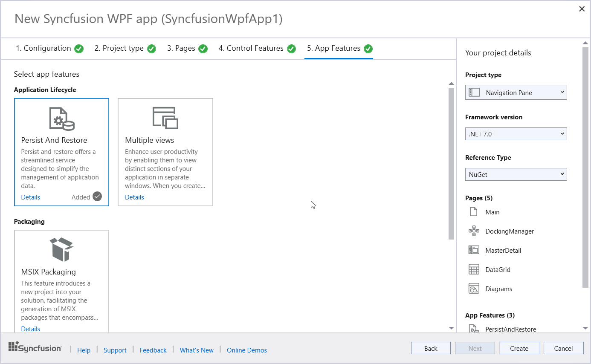Click the MasterDetail page icon
This screenshot has height=364, width=591.
474,251
